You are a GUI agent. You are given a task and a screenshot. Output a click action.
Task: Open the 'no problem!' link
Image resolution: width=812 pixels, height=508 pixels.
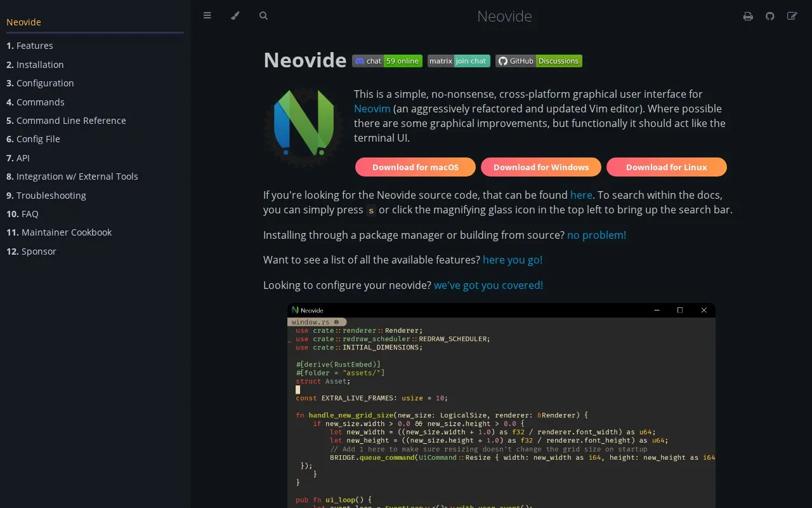pos(596,235)
